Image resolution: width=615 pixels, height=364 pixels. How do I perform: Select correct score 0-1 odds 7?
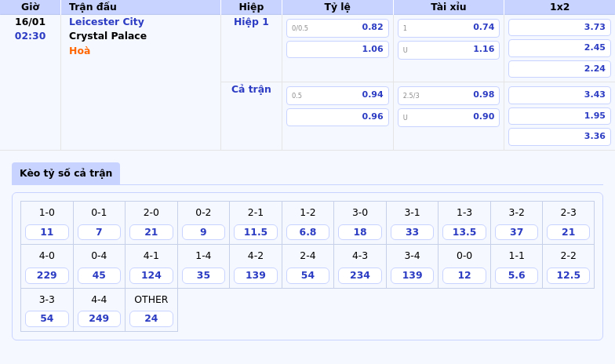click(x=99, y=232)
